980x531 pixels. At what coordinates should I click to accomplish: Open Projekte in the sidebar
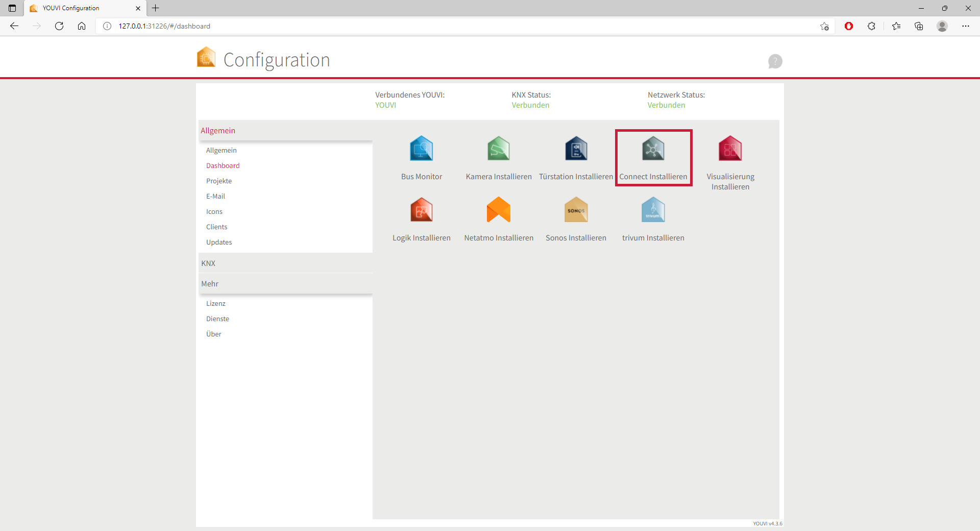click(219, 181)
